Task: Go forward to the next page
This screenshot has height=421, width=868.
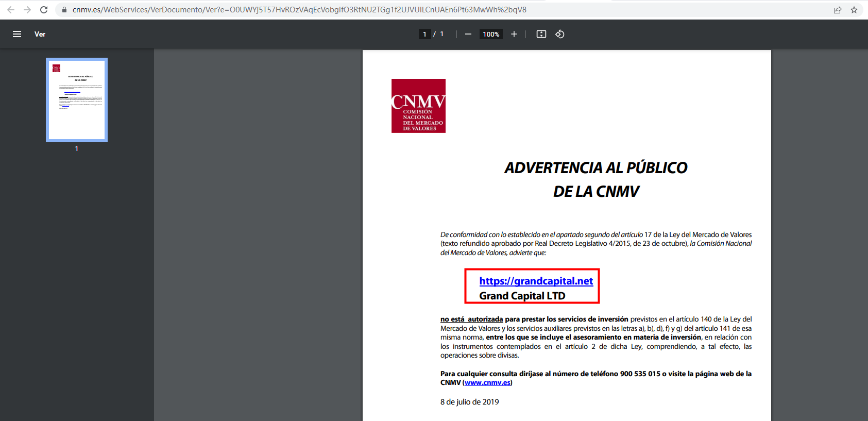Action: (27, 10)
